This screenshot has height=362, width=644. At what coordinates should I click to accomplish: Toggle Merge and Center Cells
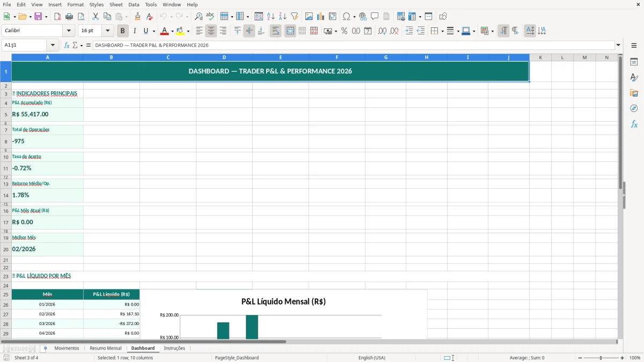[x=290, y=31]
